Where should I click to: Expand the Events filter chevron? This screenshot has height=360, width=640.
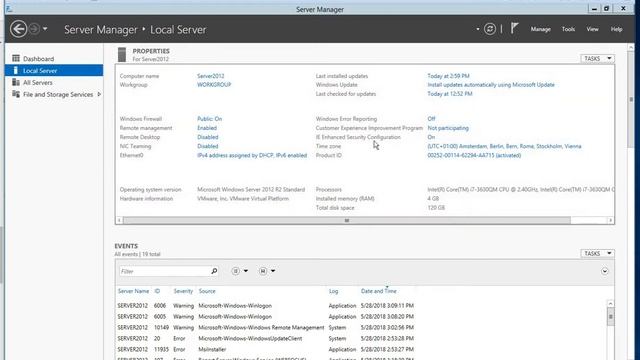click(x=604, y=271)
